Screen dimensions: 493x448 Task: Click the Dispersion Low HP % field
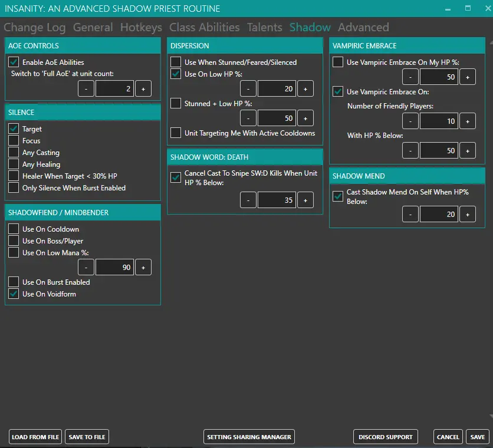[277, 88]
